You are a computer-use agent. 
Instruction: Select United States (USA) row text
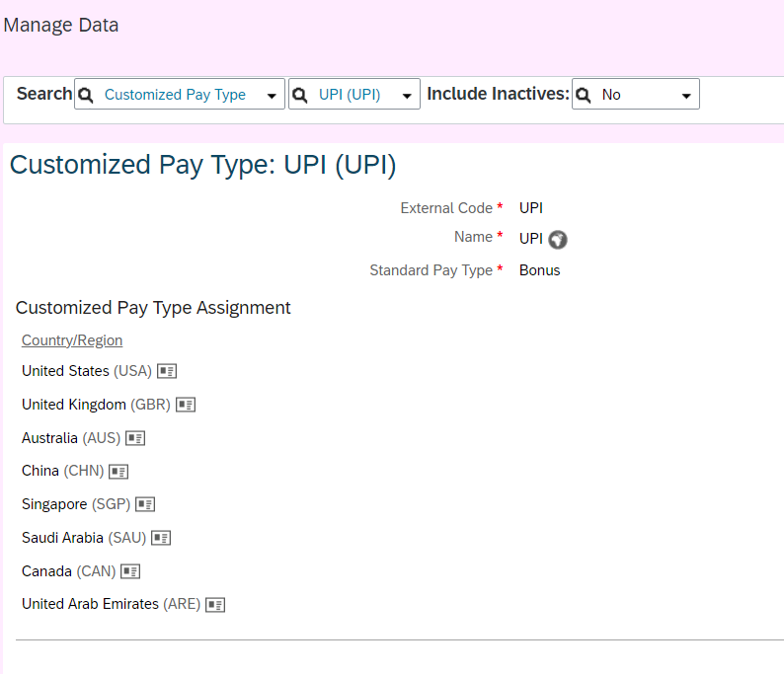(x=87, y=371)
